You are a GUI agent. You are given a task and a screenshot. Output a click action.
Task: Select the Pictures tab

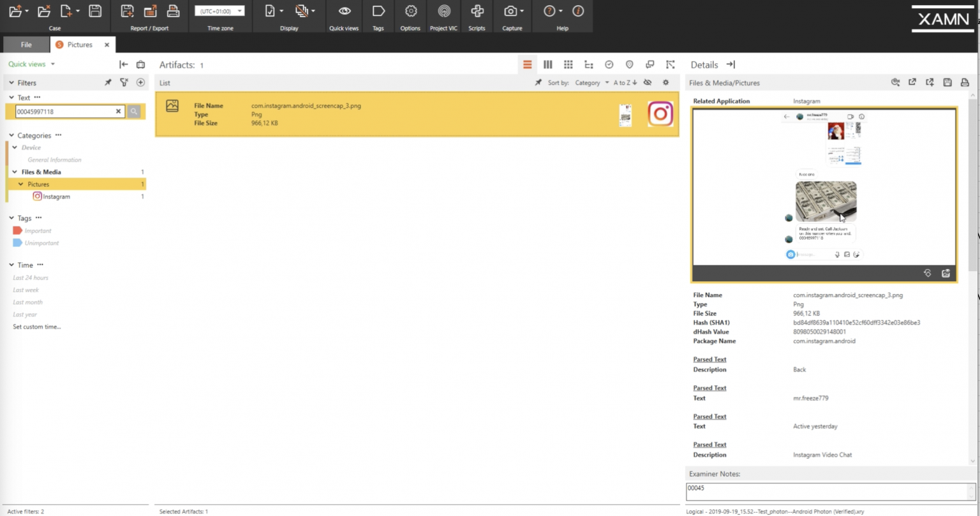(80, 45)
